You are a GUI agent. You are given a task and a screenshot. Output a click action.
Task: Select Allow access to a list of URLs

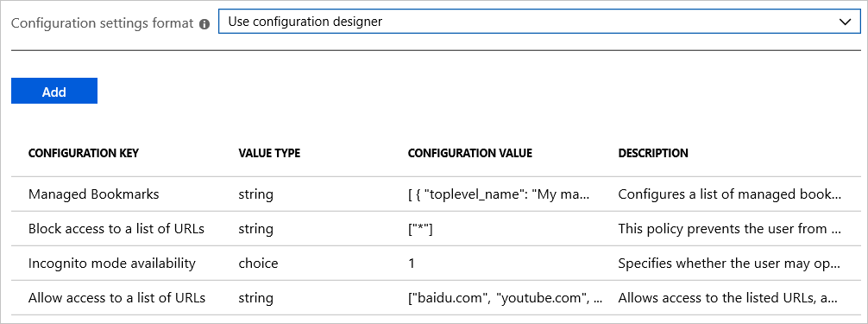click(x=116, y=298)
